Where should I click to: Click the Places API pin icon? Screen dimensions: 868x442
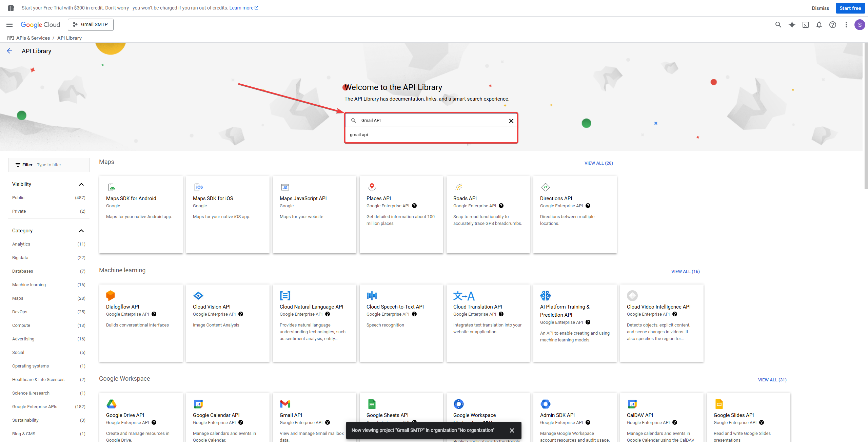point(372,187)
